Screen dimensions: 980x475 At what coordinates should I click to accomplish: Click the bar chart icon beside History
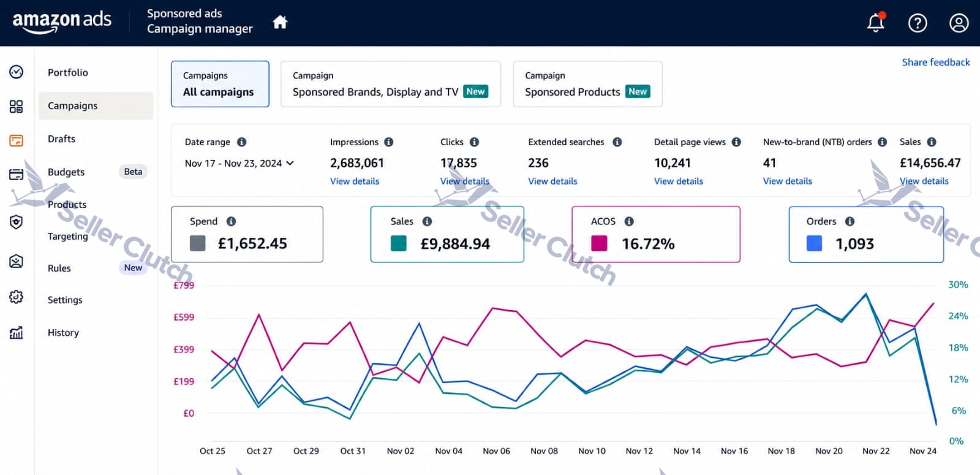coord(17,332)
